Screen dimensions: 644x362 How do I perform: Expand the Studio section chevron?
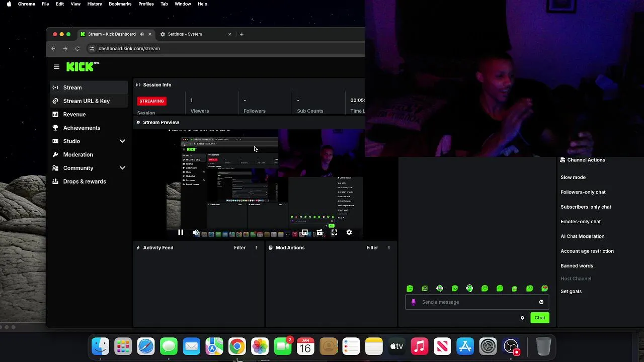122,141
